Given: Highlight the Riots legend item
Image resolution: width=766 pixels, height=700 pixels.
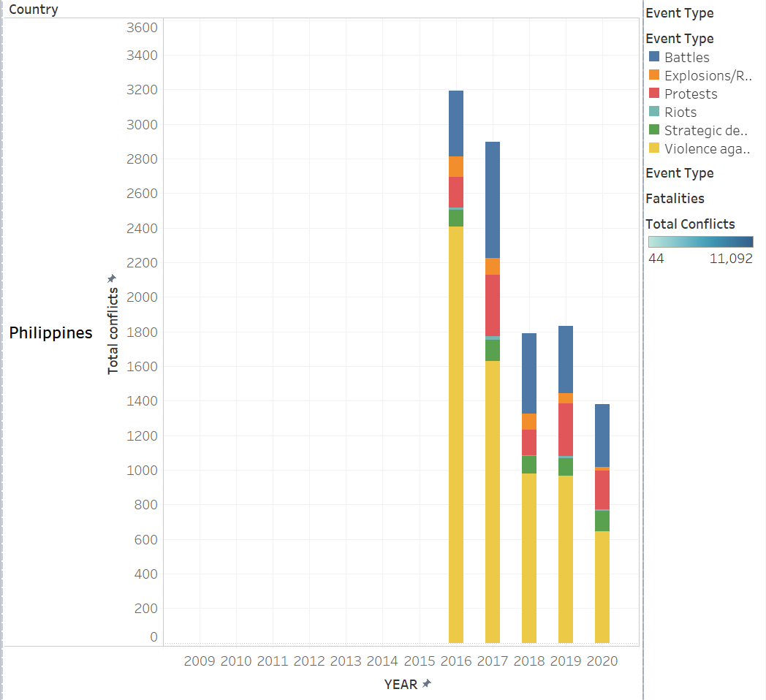Looking at the screenshot, I should (680, 112).
